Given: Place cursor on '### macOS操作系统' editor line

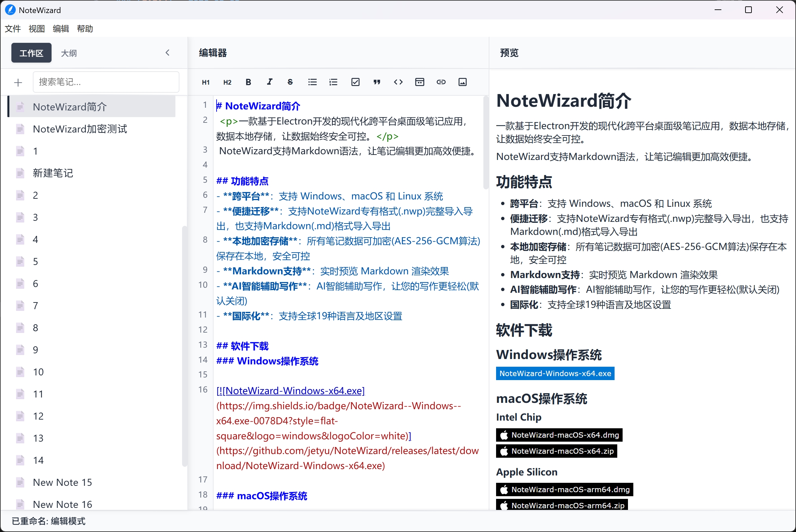Looking at the screenshot, I should pos(262,496).
